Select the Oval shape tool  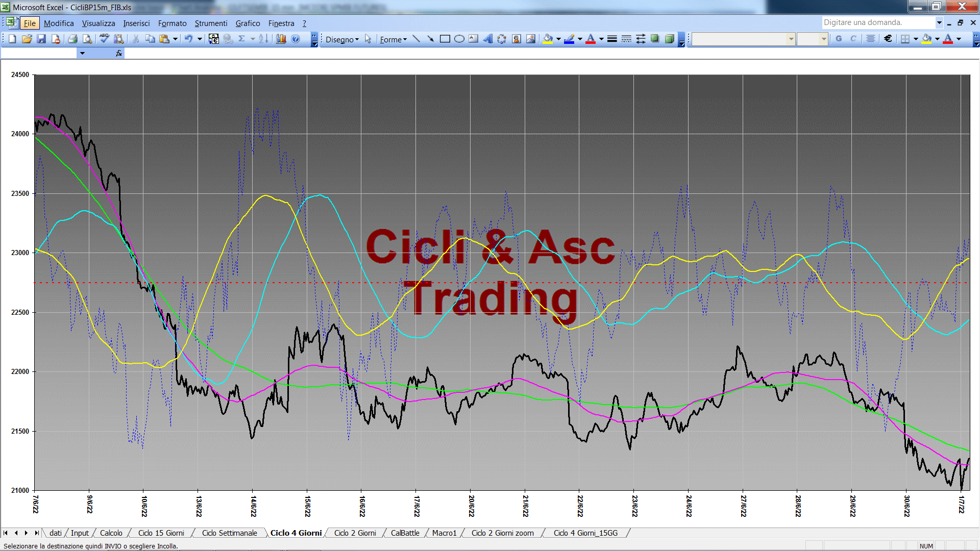tap(459, 39)
